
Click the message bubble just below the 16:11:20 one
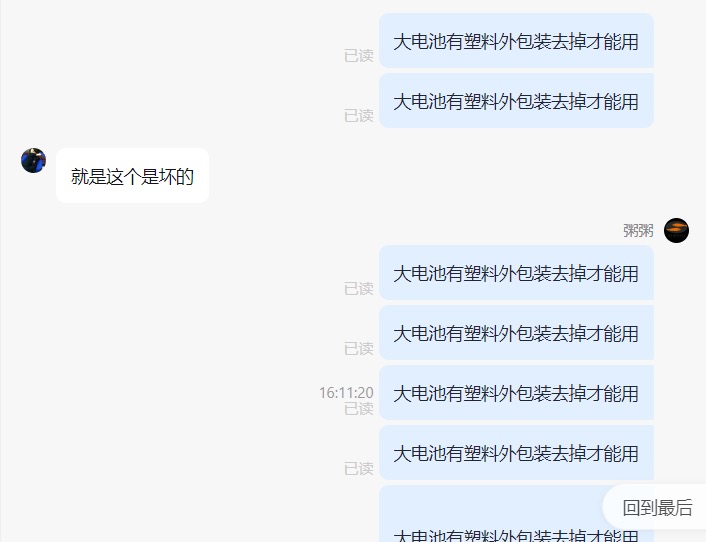[x=516, y=453]
